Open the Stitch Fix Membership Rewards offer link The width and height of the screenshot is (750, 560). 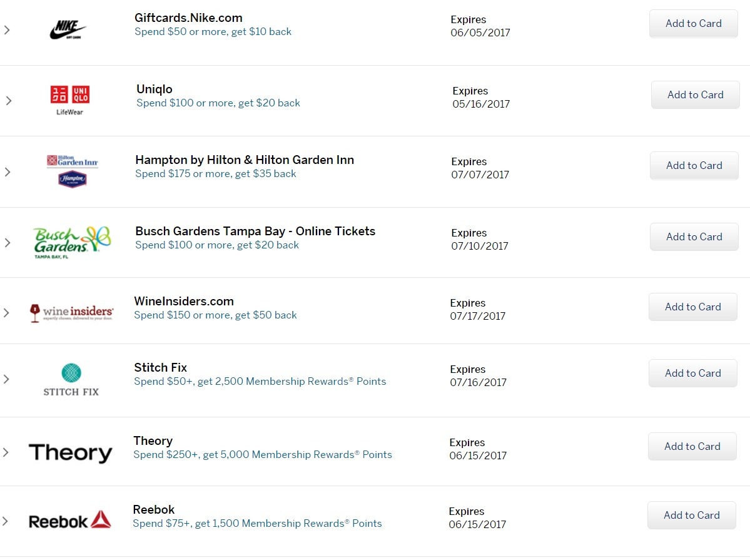click(260, 382)
